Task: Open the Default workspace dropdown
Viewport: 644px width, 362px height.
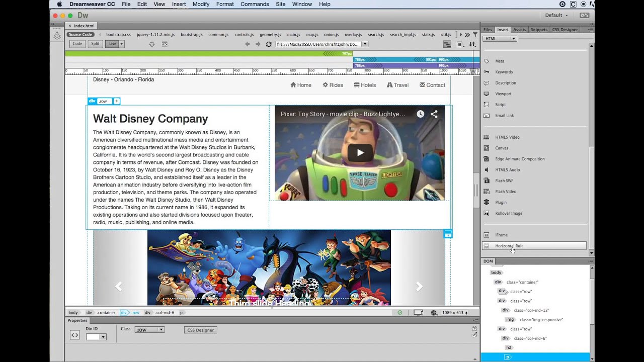Action: point(556,15)
